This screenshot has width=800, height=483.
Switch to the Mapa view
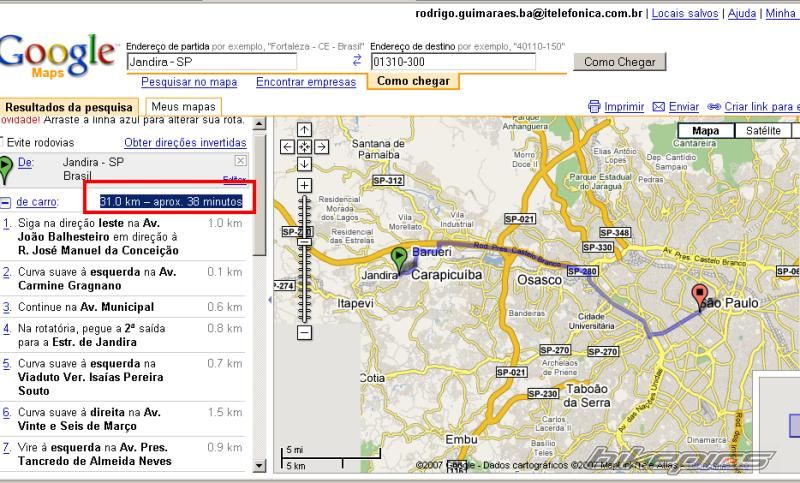tap(706, 131)
